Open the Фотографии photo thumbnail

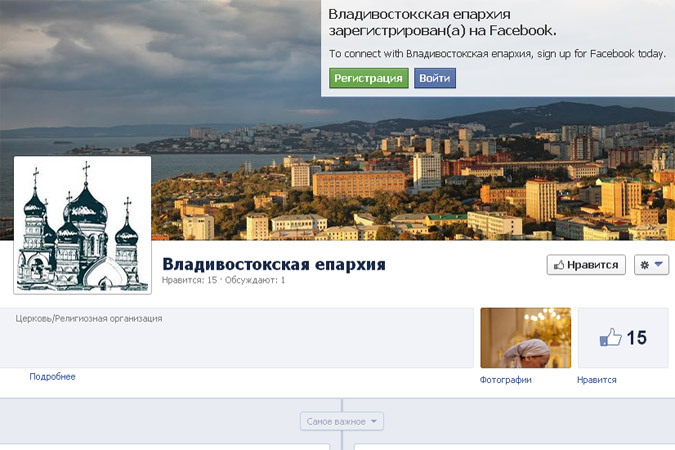525,337
